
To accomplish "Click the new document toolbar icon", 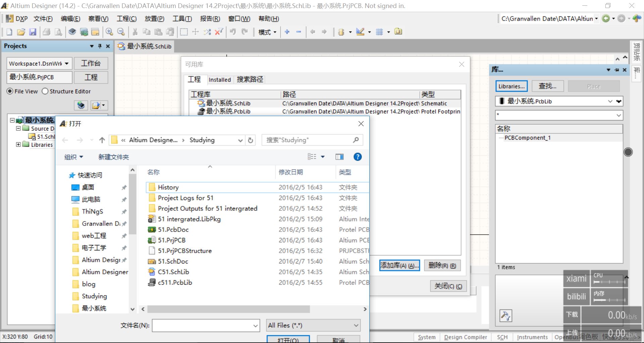I will click(x=9, y=32).
